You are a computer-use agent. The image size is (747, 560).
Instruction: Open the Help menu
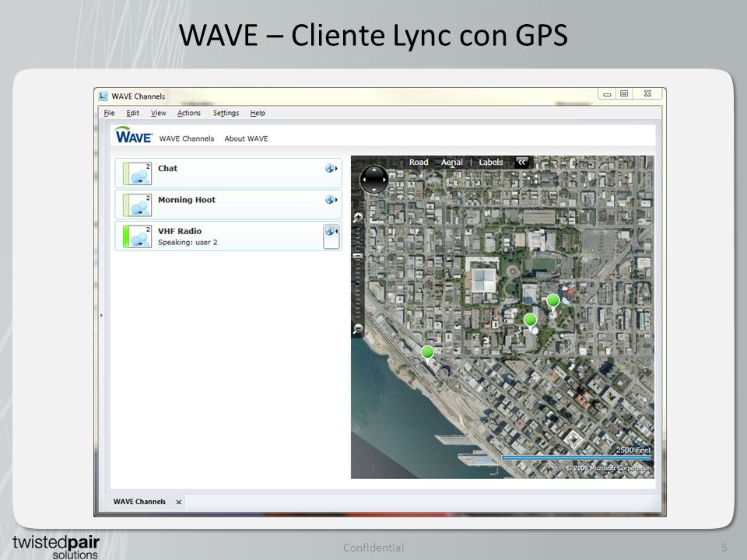click(258, 113)
